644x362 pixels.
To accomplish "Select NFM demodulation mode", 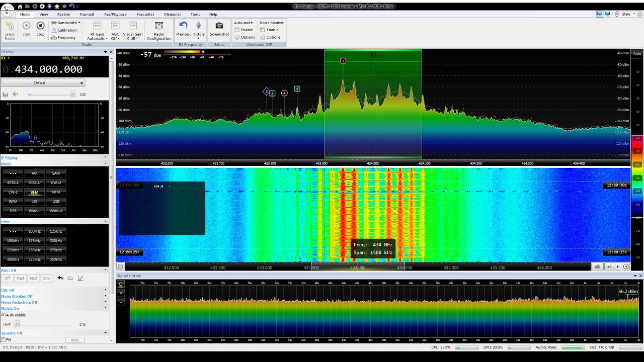I will click(56, 192).
